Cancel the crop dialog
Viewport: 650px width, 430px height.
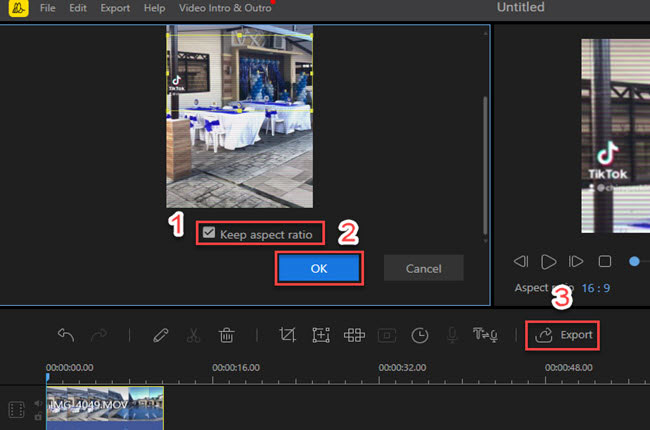423,268
